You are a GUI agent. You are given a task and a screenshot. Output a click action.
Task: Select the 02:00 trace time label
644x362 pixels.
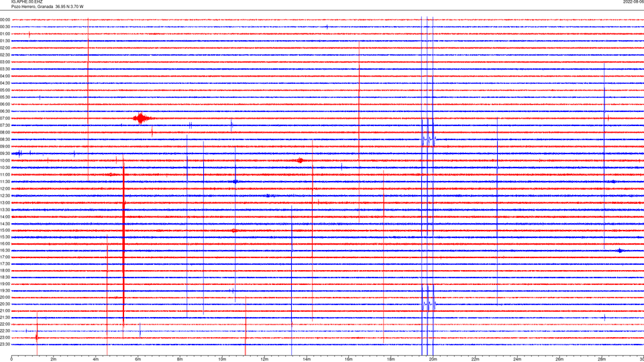point(5,48)
